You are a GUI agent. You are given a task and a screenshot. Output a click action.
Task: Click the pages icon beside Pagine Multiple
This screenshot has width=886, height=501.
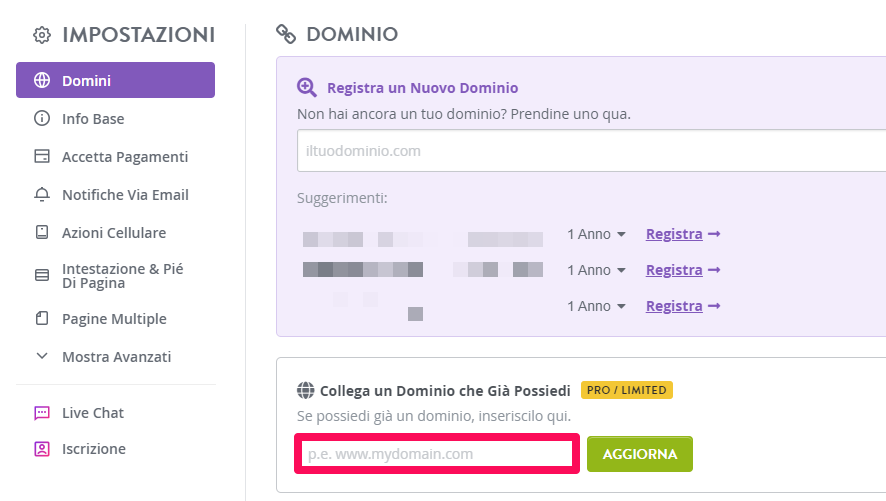coord(42,318)
